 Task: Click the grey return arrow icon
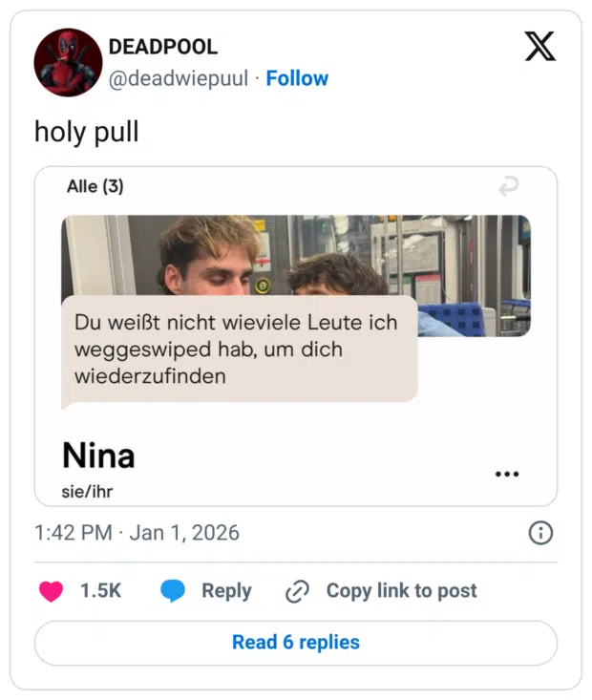click(x=508, y=188)
